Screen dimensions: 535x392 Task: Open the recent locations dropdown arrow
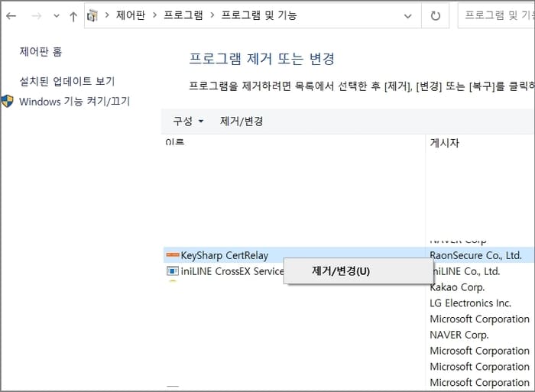57,16
